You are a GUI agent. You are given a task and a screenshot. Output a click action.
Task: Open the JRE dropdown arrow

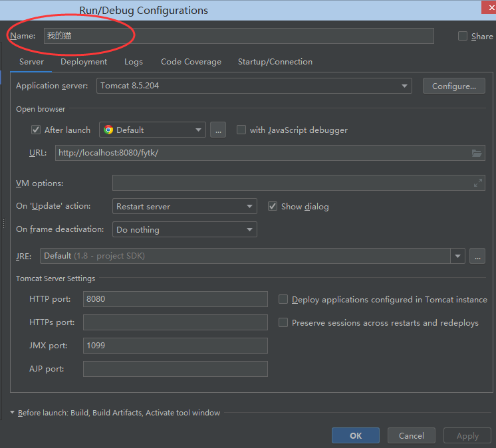(x=457, y=256)
